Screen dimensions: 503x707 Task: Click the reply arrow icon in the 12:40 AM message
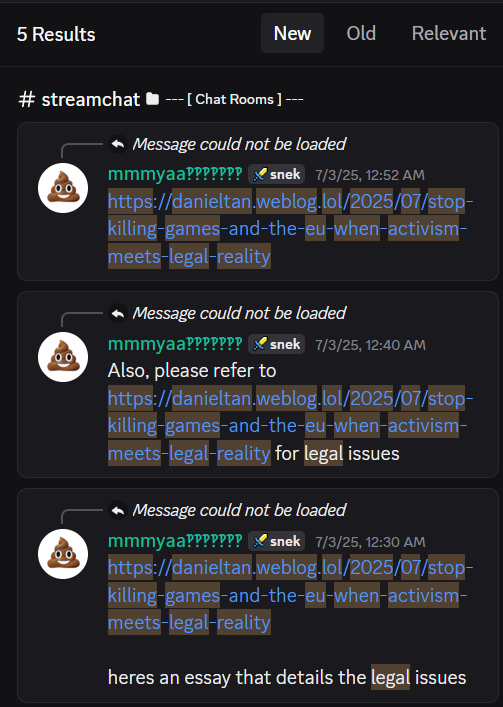(x=118, y=313)
